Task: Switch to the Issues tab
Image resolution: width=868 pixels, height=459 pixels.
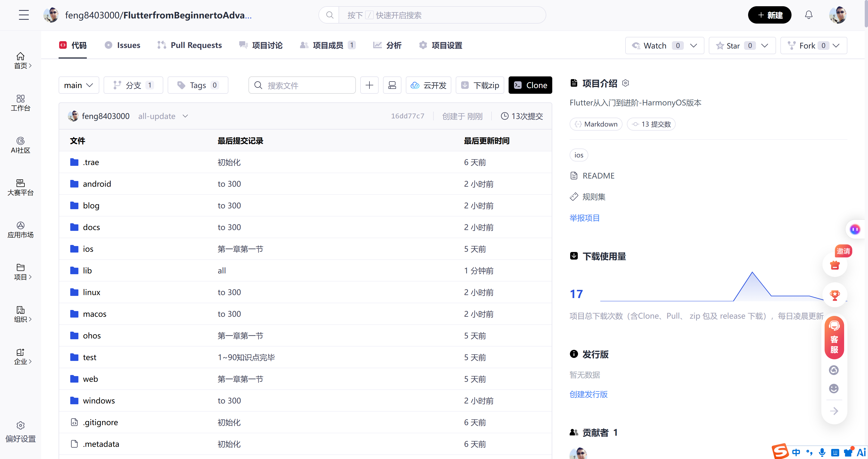Action: point(122,46)
